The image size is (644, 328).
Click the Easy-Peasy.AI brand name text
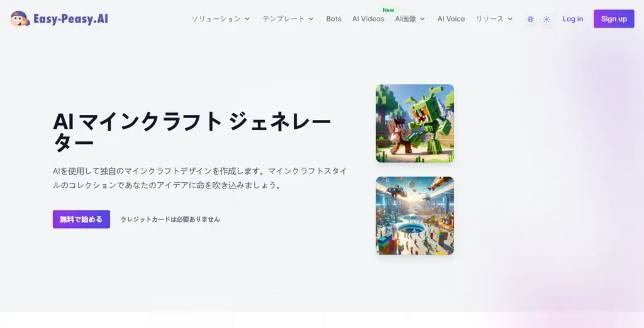[x=70, y=19]
